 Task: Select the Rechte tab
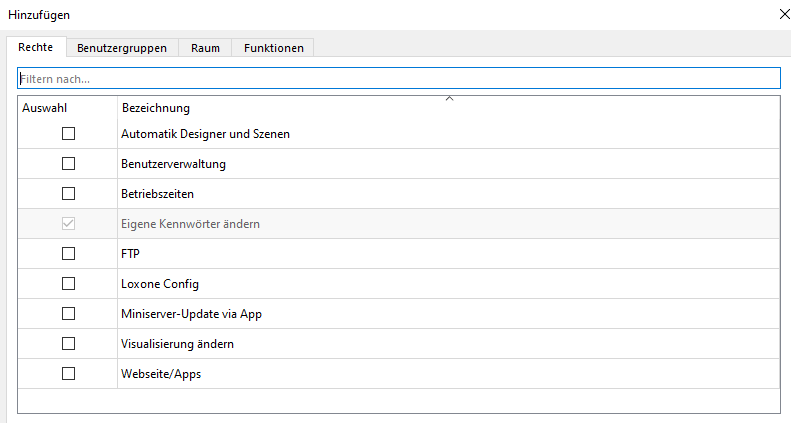click(35, 47)
